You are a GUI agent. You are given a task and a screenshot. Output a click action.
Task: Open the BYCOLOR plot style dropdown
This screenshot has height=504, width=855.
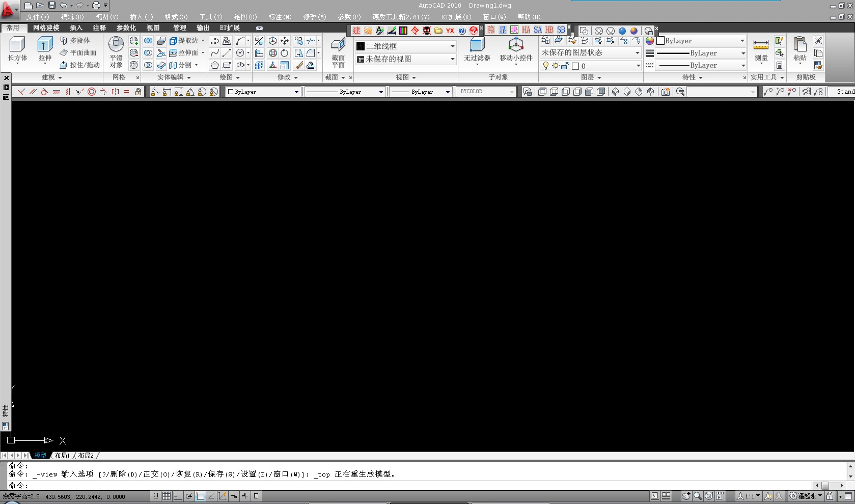(x=487, y=92)
